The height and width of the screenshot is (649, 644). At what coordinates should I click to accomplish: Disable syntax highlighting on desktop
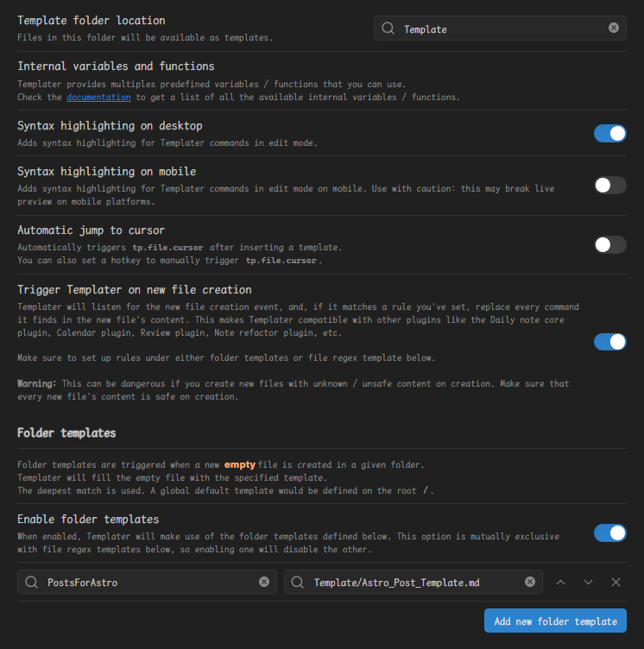(609, 133)
